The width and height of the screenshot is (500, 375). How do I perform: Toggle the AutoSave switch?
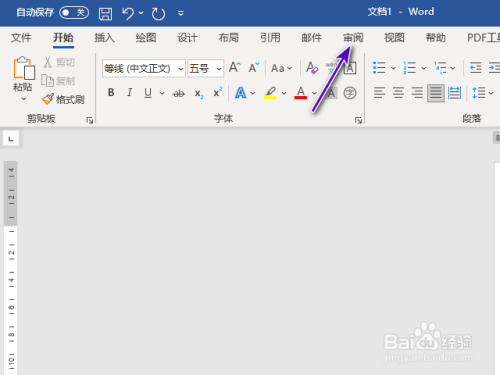coord(74,13)
